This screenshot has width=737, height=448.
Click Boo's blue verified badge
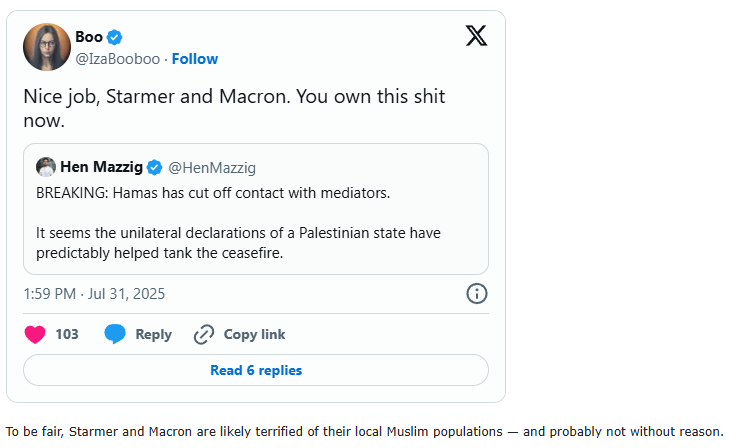tap(115, 37)
